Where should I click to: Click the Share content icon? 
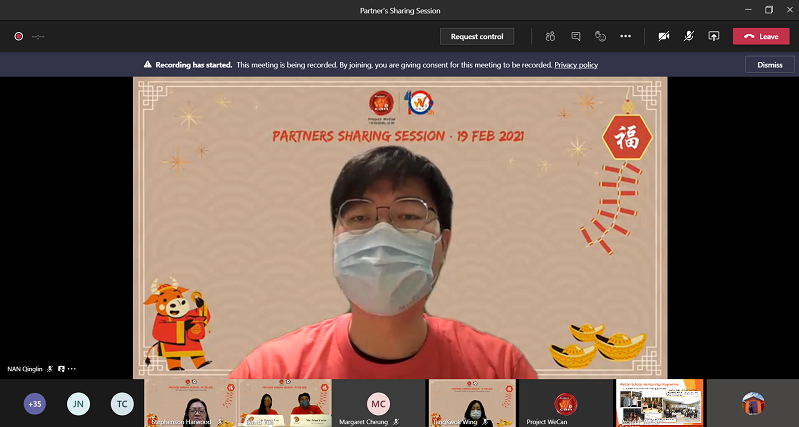714,36
